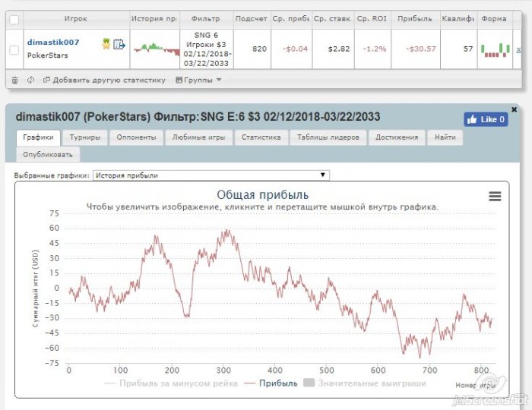Toggle the Прибыль legend series

(x=271, y=383)
